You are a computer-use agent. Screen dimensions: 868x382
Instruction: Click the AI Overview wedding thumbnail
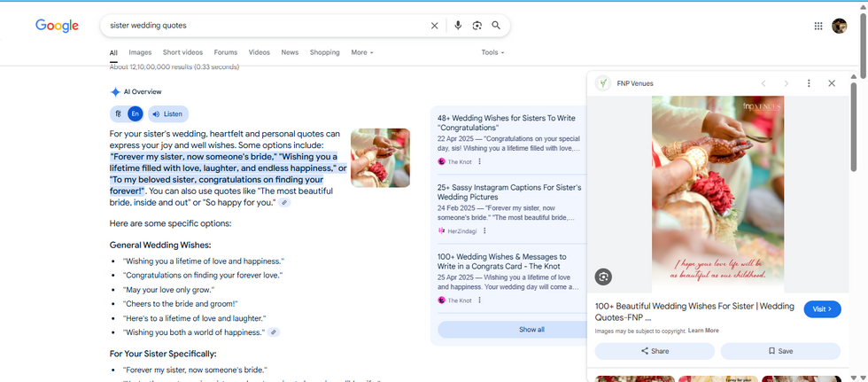pos(380,158)
